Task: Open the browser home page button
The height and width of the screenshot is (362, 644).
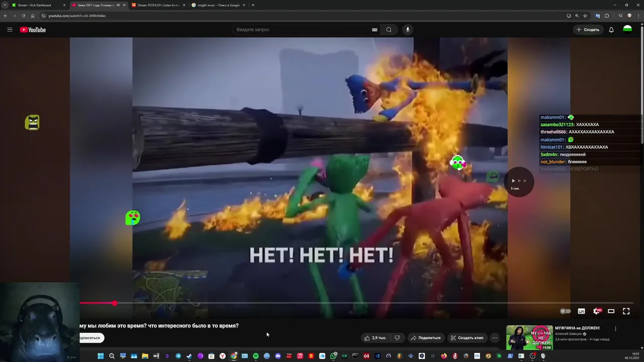Action: (33, 16)
